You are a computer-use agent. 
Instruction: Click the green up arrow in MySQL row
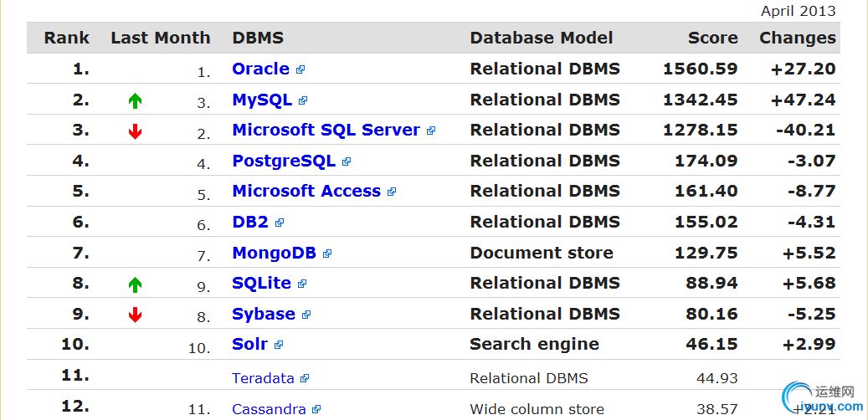[135, 100]
